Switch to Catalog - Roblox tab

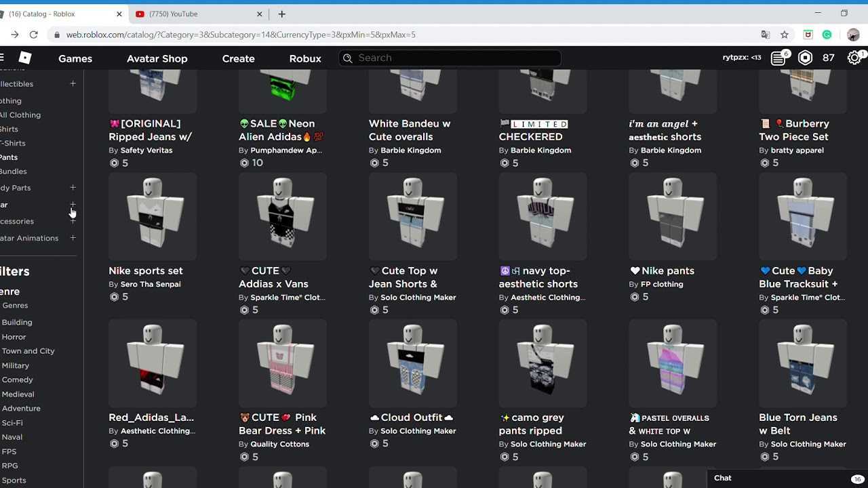point(61,14)
